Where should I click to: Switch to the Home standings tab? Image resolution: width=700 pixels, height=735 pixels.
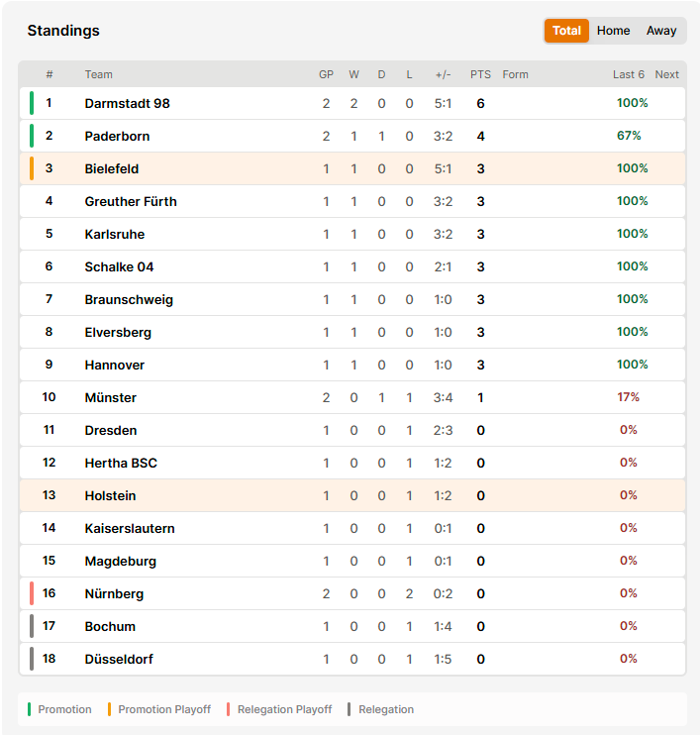[613, 31]
